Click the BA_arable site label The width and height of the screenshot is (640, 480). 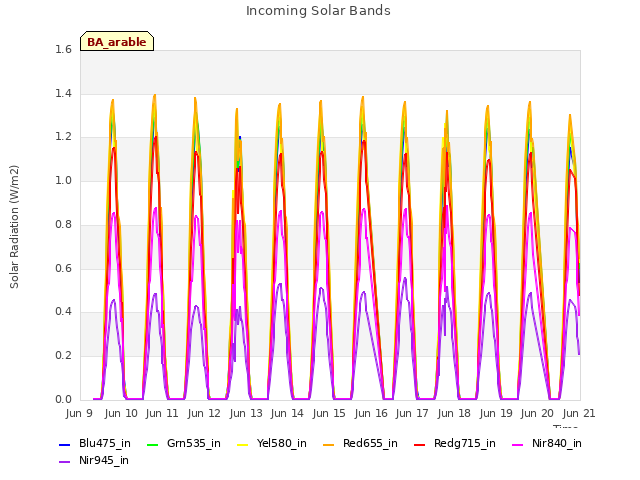click(117, 42)
